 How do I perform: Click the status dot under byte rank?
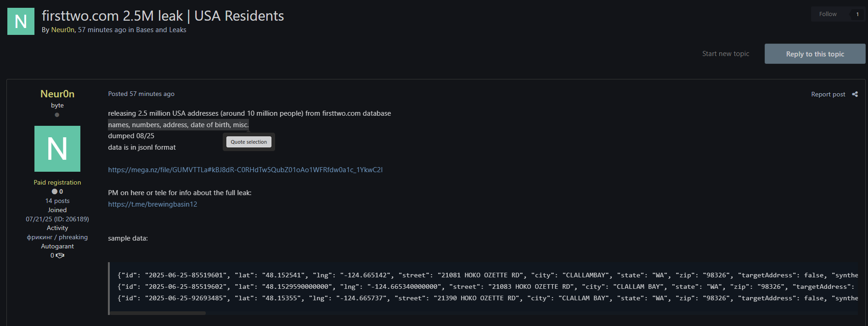point(57,115)
